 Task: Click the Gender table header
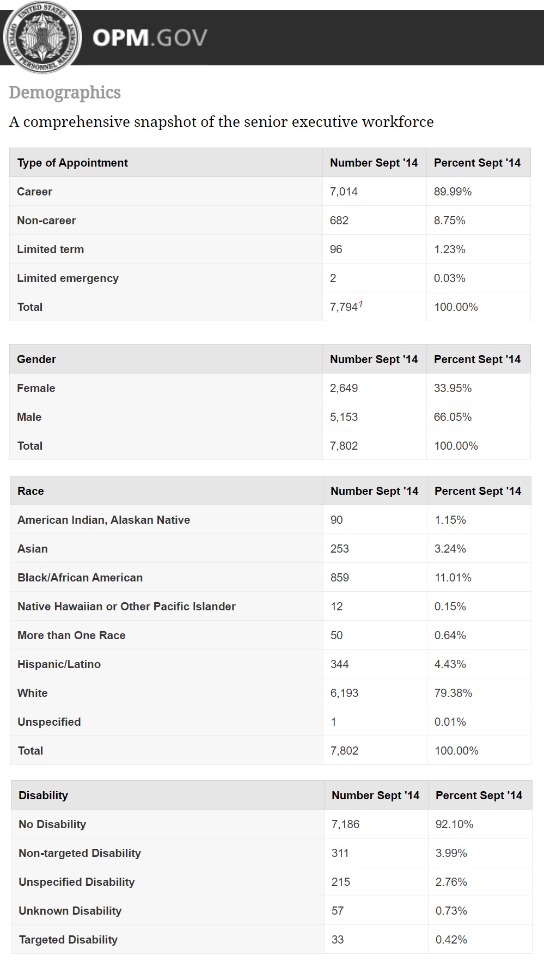[x=36, y=359]
